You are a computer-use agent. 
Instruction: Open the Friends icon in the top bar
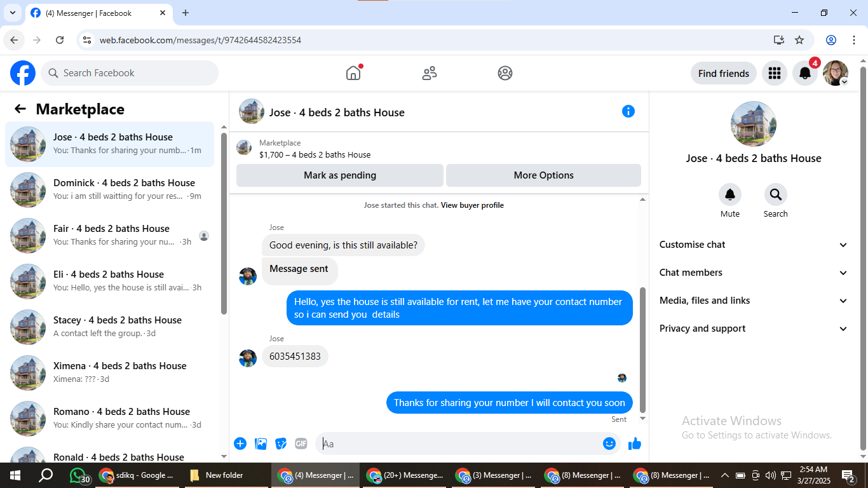tap(430, 73)
